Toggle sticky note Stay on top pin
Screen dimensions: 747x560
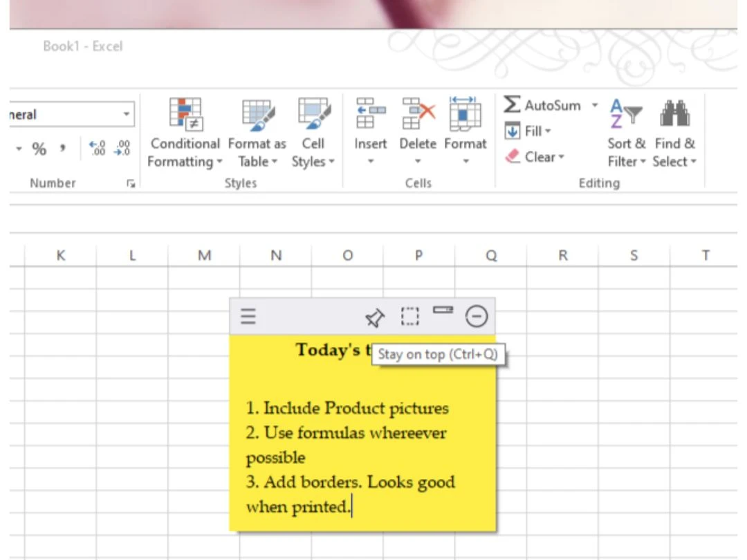pos(374,317)
